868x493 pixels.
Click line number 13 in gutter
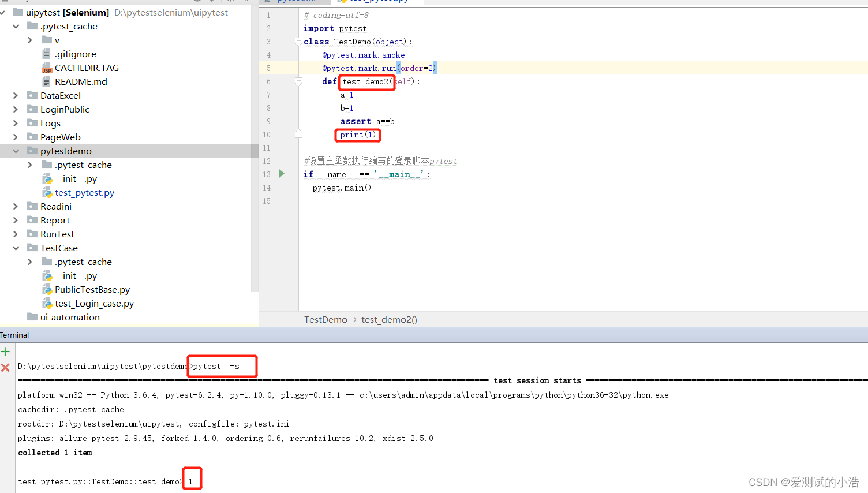click(267, 174)
